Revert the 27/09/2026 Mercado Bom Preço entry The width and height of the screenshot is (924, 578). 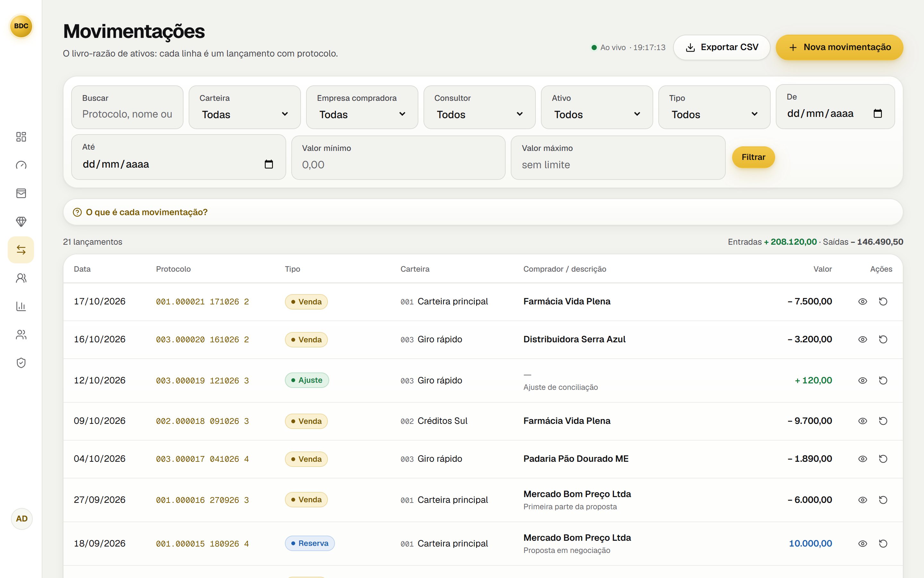coord(883,500)
